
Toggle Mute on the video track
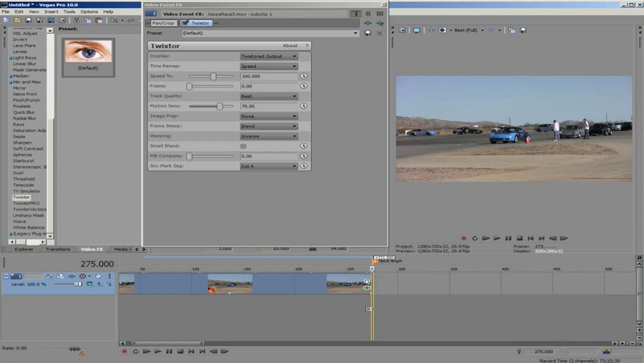click(x=98, y=276)
